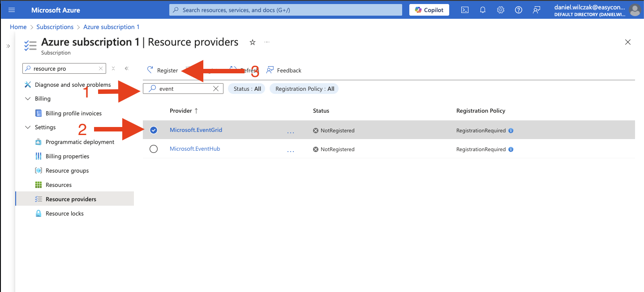Screen dimensions: 644x292
Task: Clear the 'event' filter text
Action: tap(216, 89)
